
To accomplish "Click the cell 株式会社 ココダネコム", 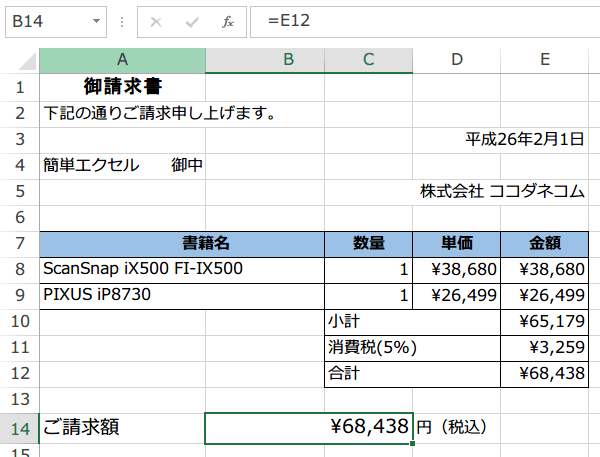I will click(545, 191).
